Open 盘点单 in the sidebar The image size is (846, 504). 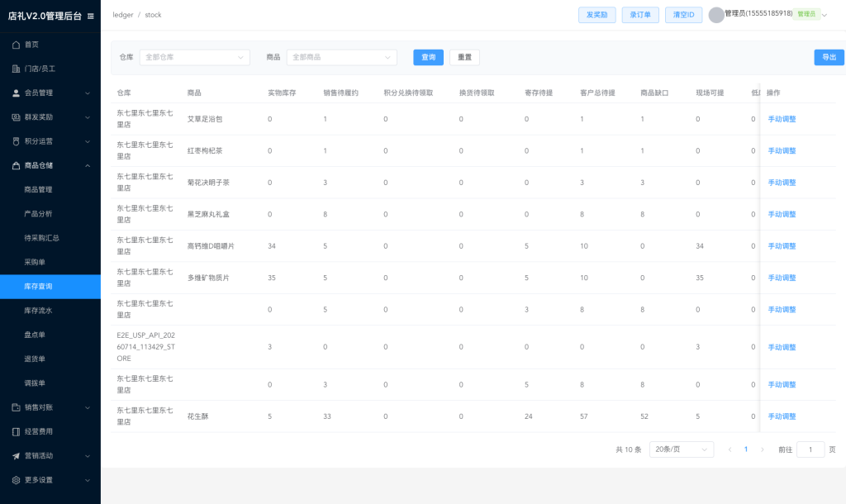[x=35, y=335]
